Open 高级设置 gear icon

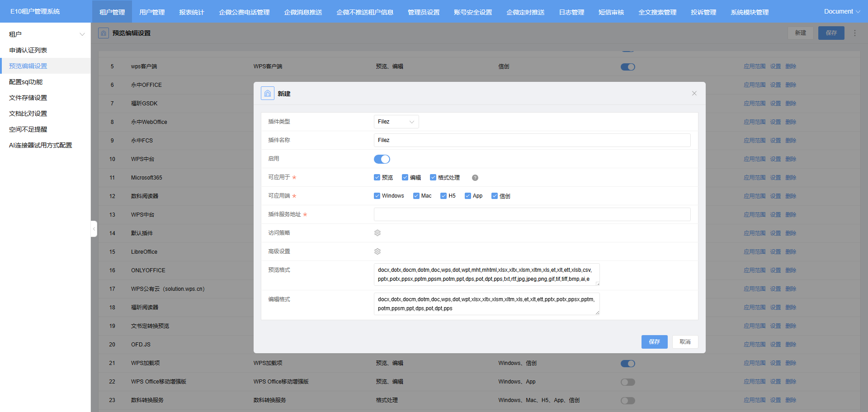coord(377,251)
